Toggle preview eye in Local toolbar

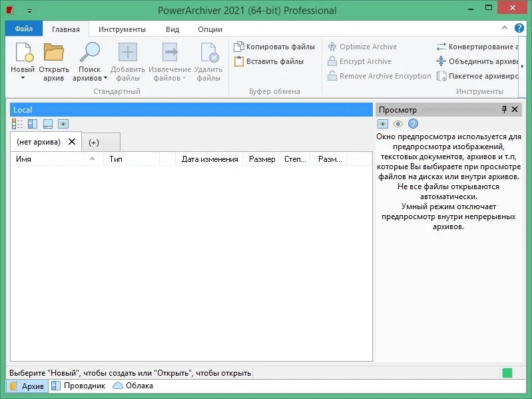(63, 124)
